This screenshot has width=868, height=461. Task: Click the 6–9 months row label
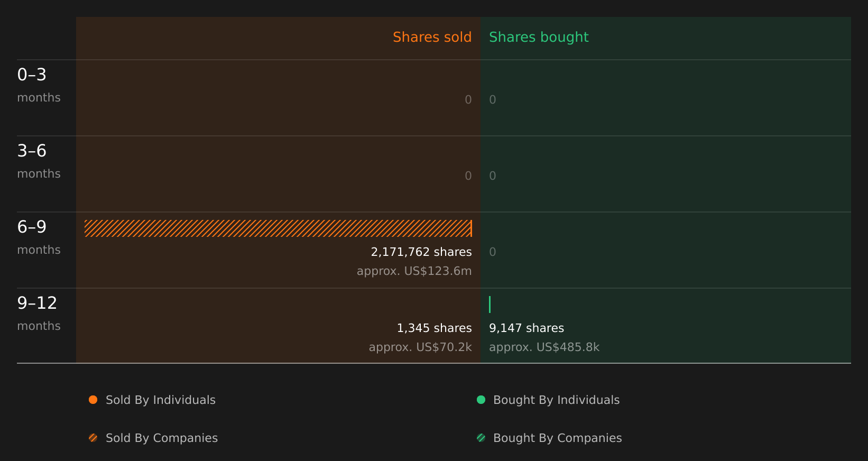(x=39, y=237)
